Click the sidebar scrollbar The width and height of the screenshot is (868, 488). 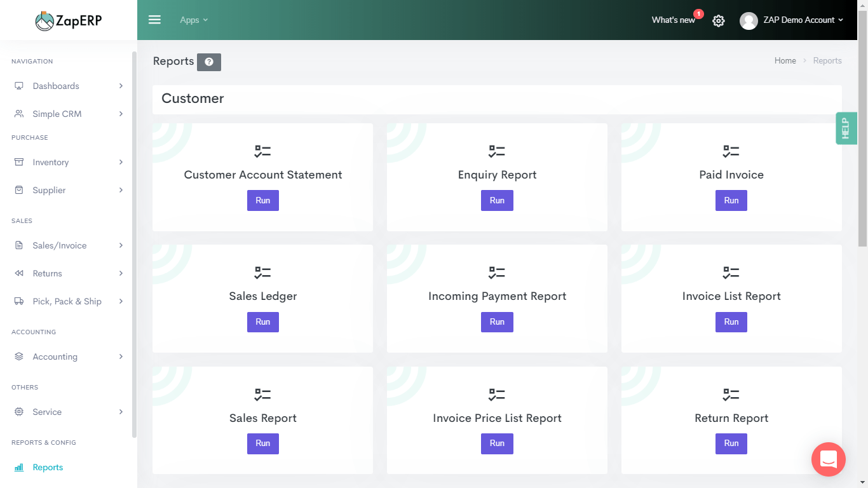click(x=134, y=245)
